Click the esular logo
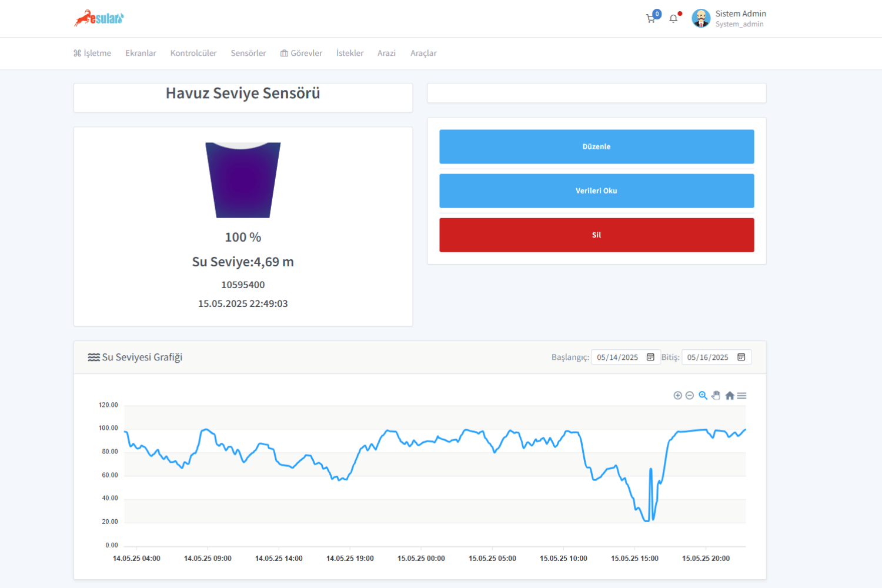 tap(99, 18)
